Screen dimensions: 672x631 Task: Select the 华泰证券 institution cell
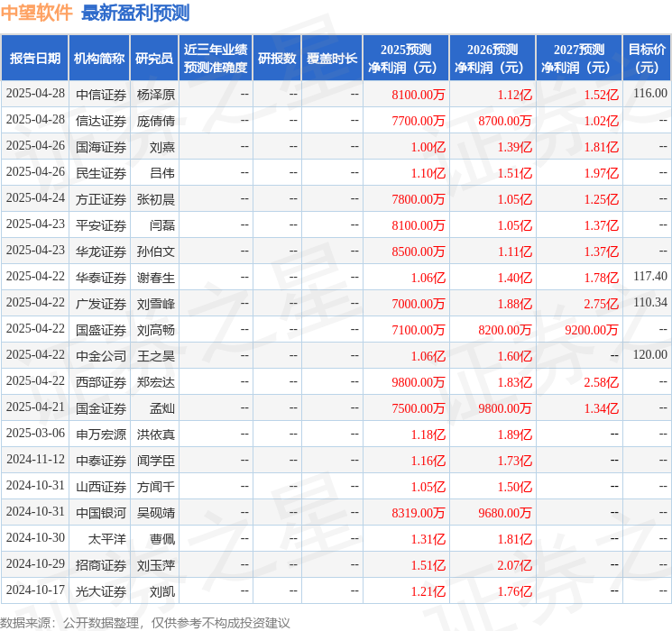101,278
